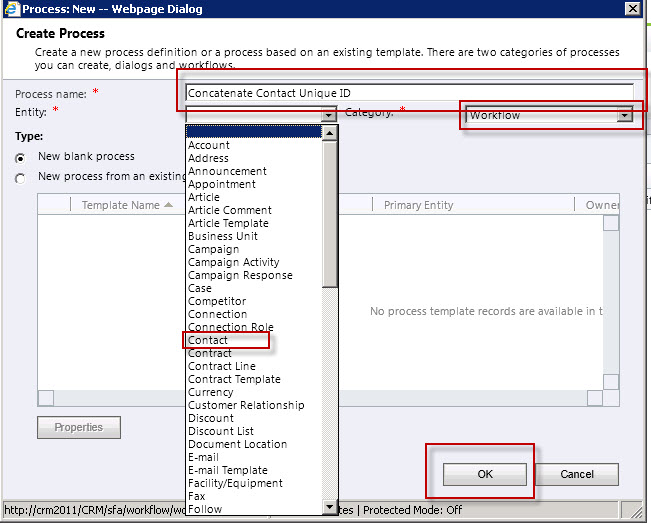Click the Properties button
This screenshot has width=651, height=524.
pos(79,427)
